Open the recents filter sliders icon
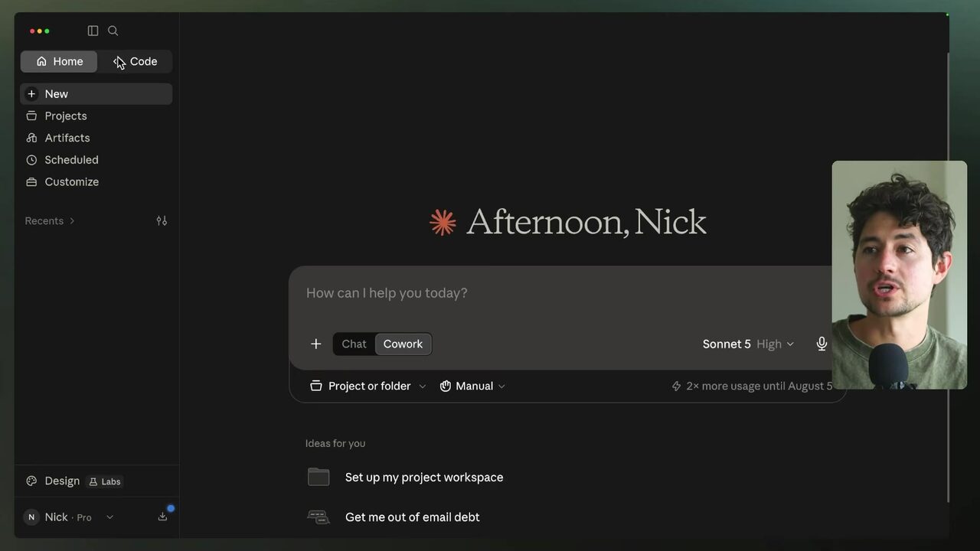Viewport: 980px width, 551px height. pos(162,220)
